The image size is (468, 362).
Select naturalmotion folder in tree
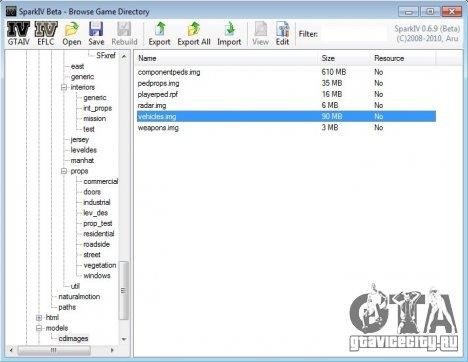coord(79,297)
